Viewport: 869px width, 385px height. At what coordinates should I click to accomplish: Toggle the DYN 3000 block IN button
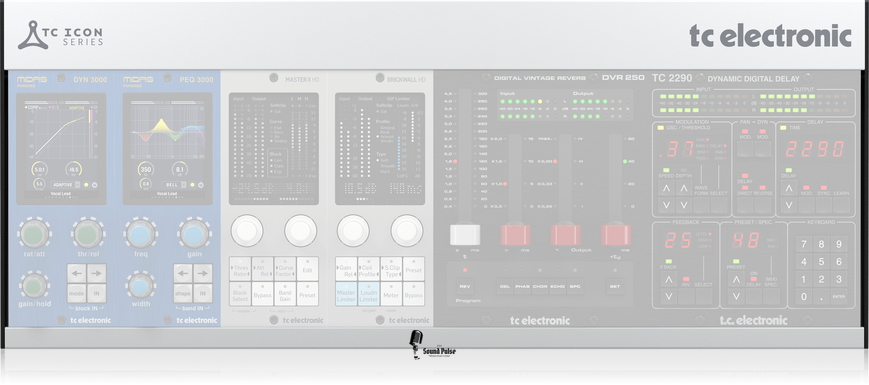pos(96,293)
